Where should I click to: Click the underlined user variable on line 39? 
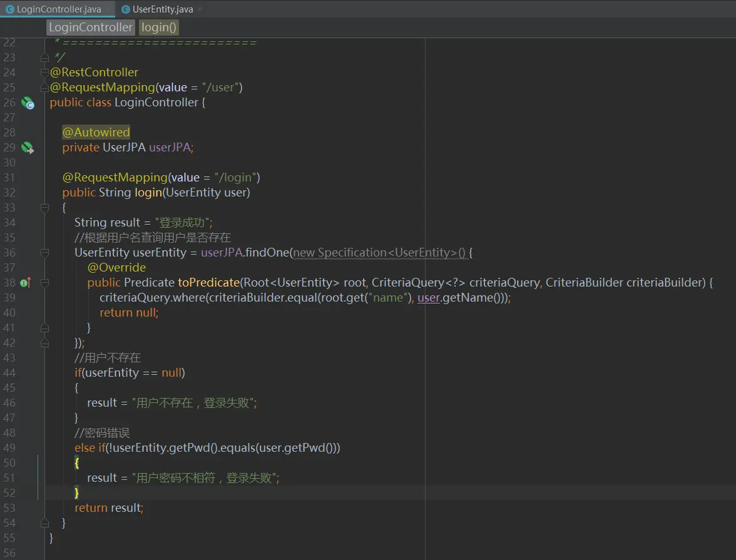(429, 298)
